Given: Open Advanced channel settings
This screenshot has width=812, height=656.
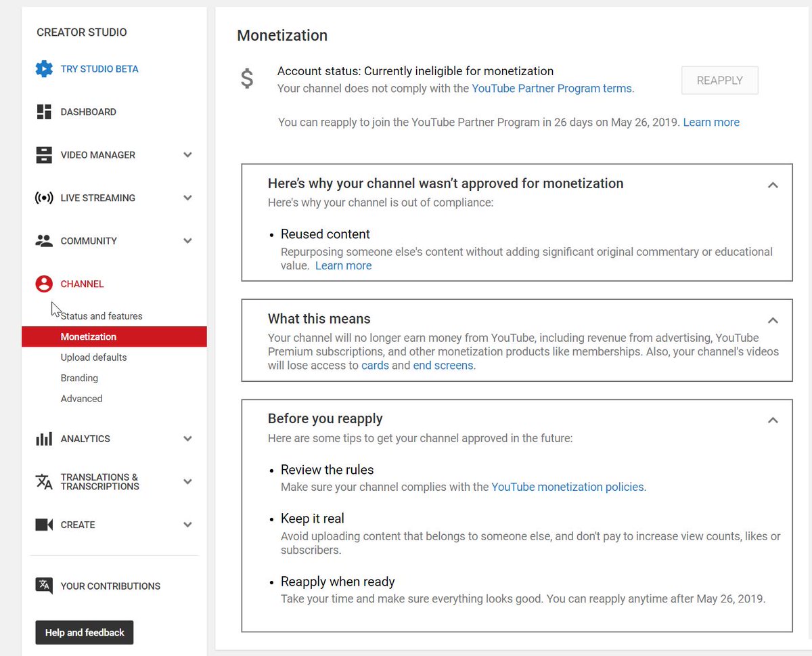Looking at the screenshot, I should click(82, 399).
